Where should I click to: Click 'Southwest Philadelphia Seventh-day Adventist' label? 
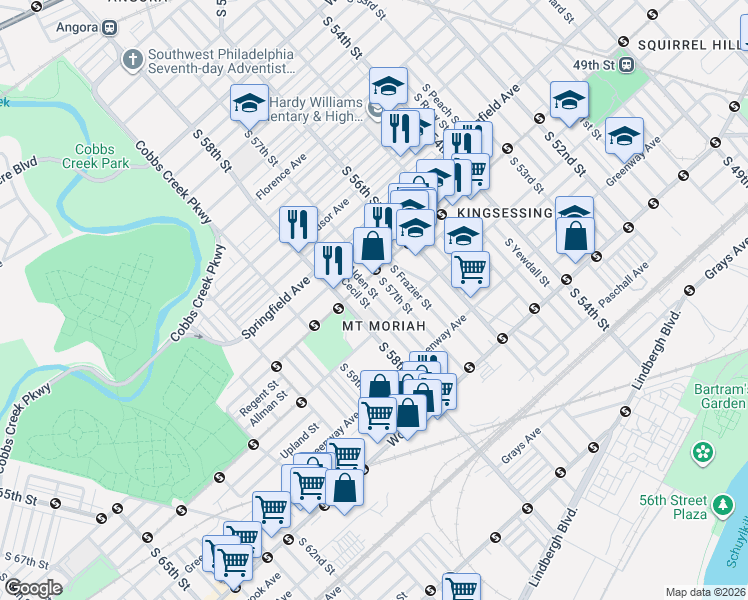tap(221, 62)
